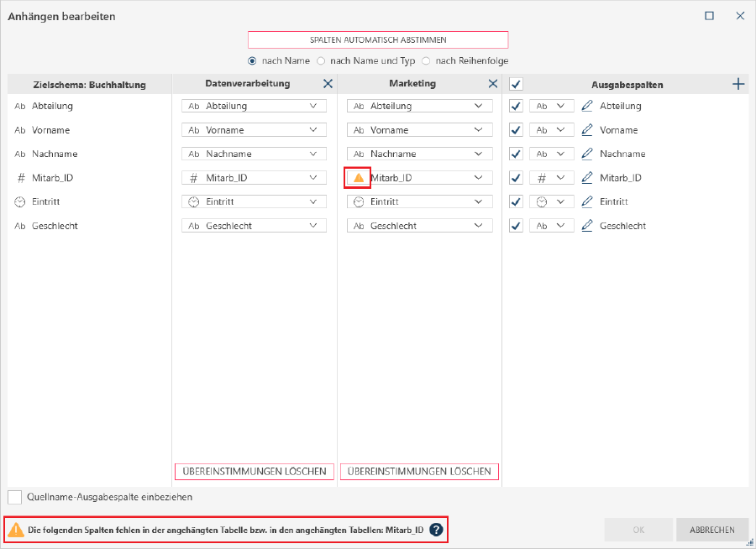Clear matches under the Marketing column
Viewport: 756px width, 549px height.
click(419, 472)
